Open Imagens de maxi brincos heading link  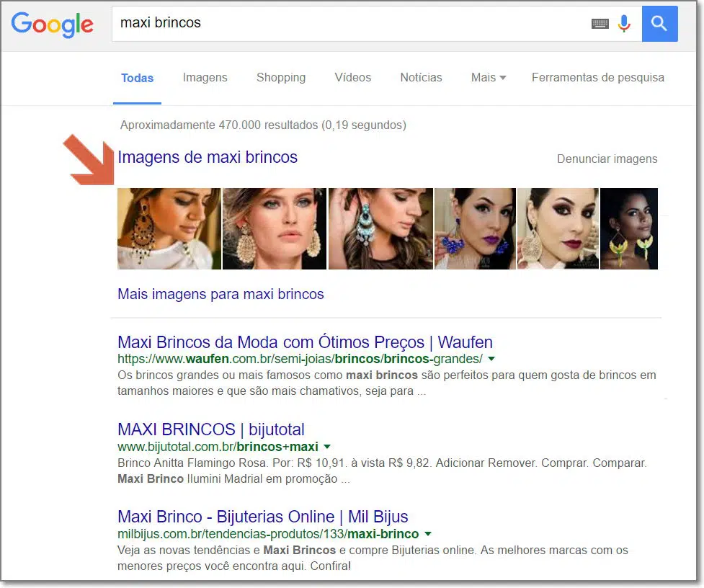pyautogui.click(x=208, y=158)
